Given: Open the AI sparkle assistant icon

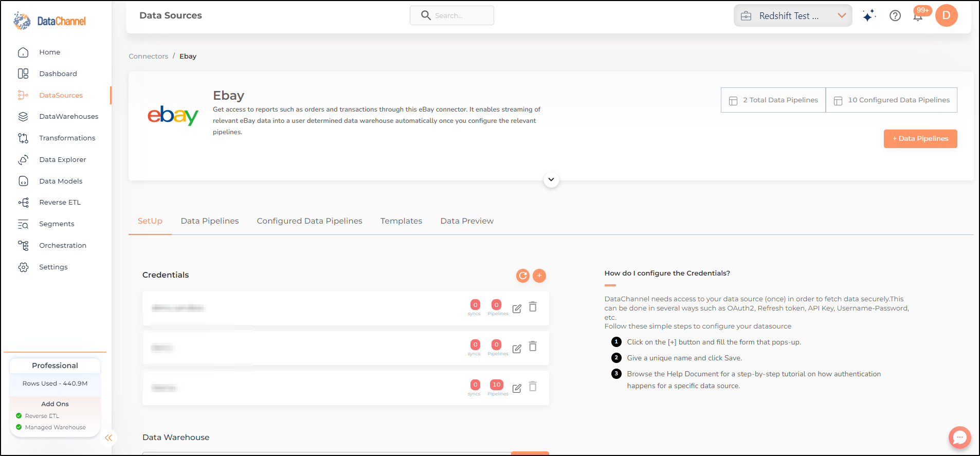Looking at the screenshot, I should (869, 16).
